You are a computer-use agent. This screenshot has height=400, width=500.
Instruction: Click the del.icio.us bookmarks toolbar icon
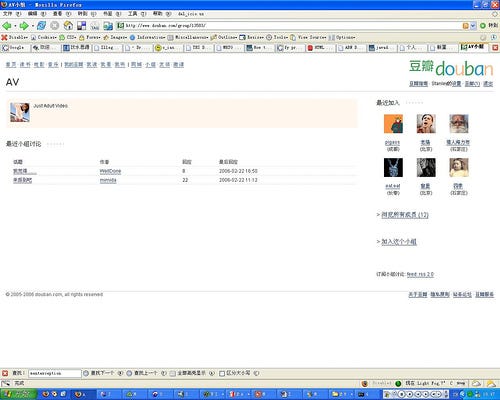tap(81, 26)
